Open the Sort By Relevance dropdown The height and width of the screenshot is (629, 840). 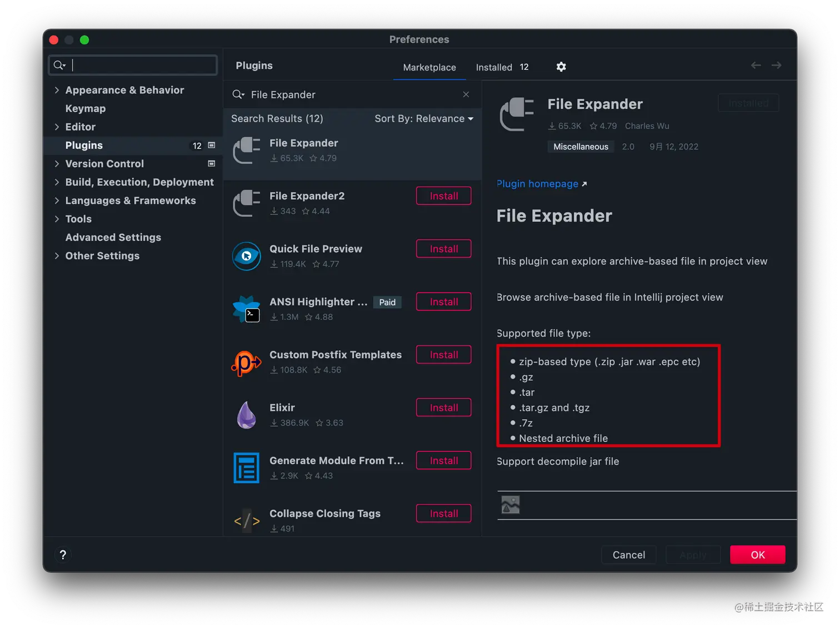coord(424,118)
